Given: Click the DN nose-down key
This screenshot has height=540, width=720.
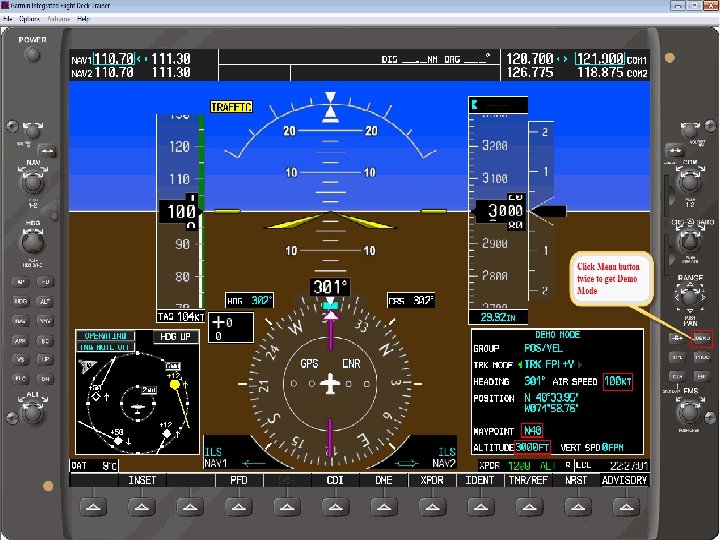Looking at the screenshot, I should coord(45,378).
